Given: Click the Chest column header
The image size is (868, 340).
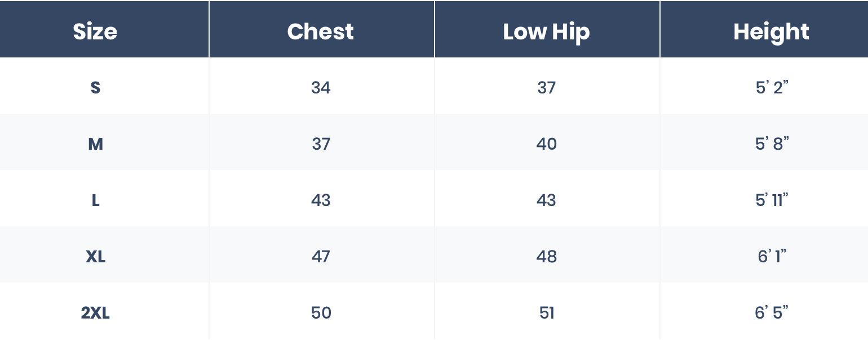Looking at the screenshot, I should pos(321,32).
